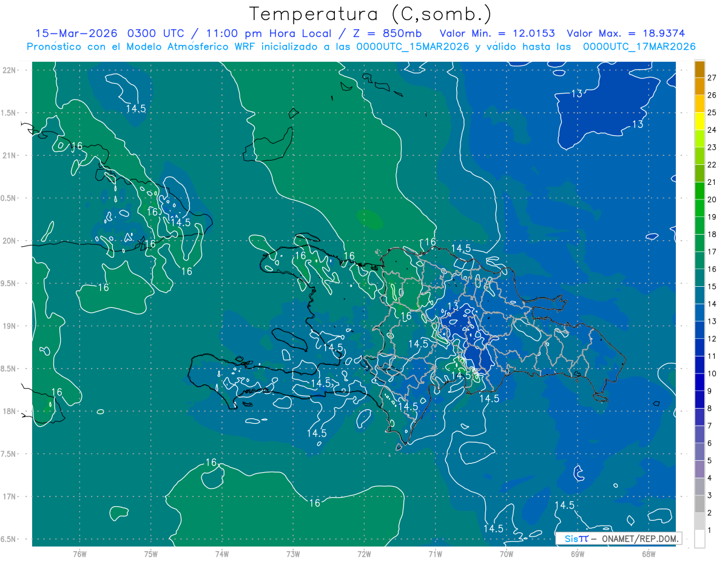Image resolution: width=728 pixels, height=562 pixels.
Task: Click the "12" label on the color scale
Action: [x=712, y=339]
